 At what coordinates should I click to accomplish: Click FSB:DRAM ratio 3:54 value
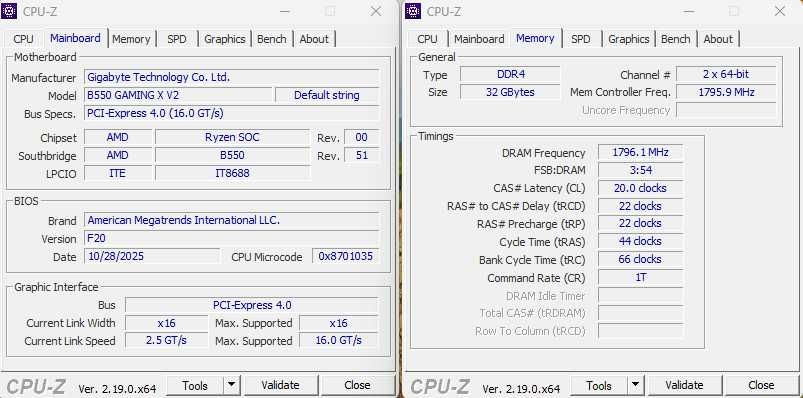point(640,170)
